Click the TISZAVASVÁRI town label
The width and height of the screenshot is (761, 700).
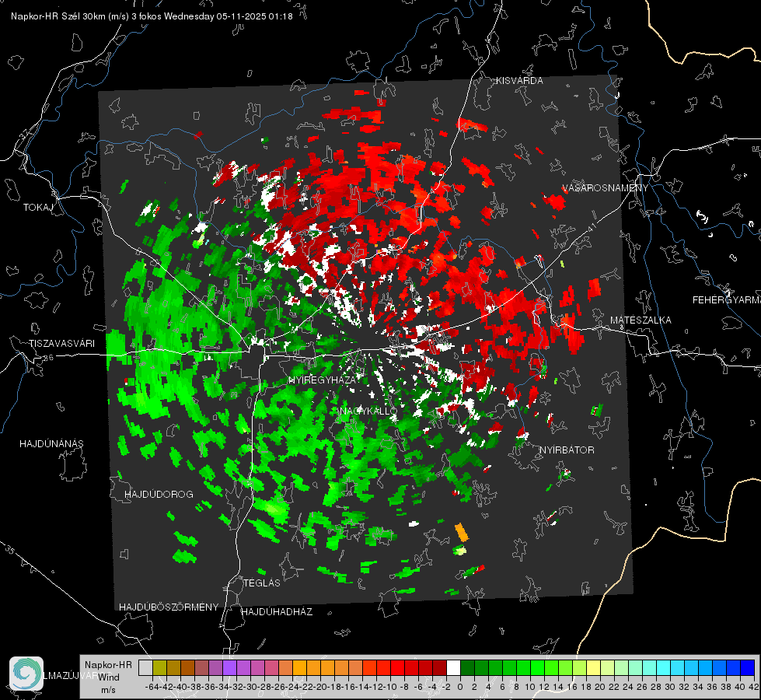pos(61,344)
